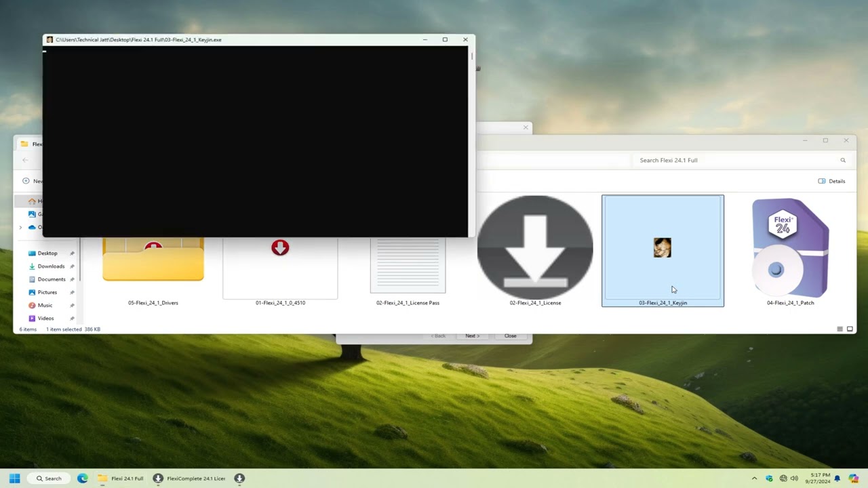Click "1 item selected 386 KB" status text
868x488 pixels.
click(x=73, y=329)
